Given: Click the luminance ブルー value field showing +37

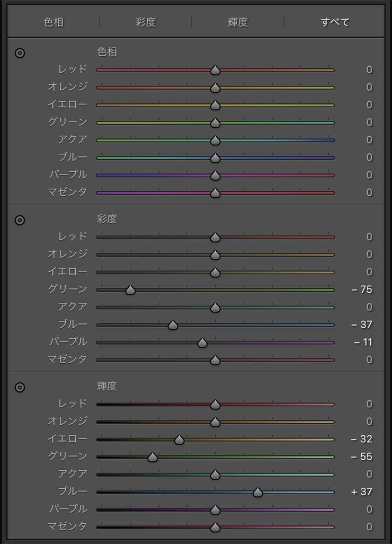Looking at the screenshot, I should click(362, 492).
